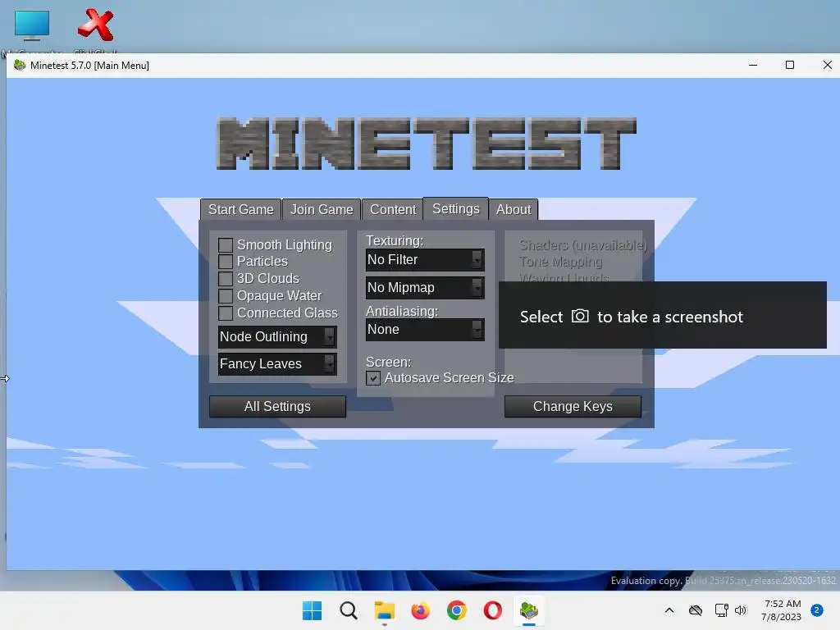Click the Antialiasing: label
The image size is (840, 630).
tap(402, 311)
